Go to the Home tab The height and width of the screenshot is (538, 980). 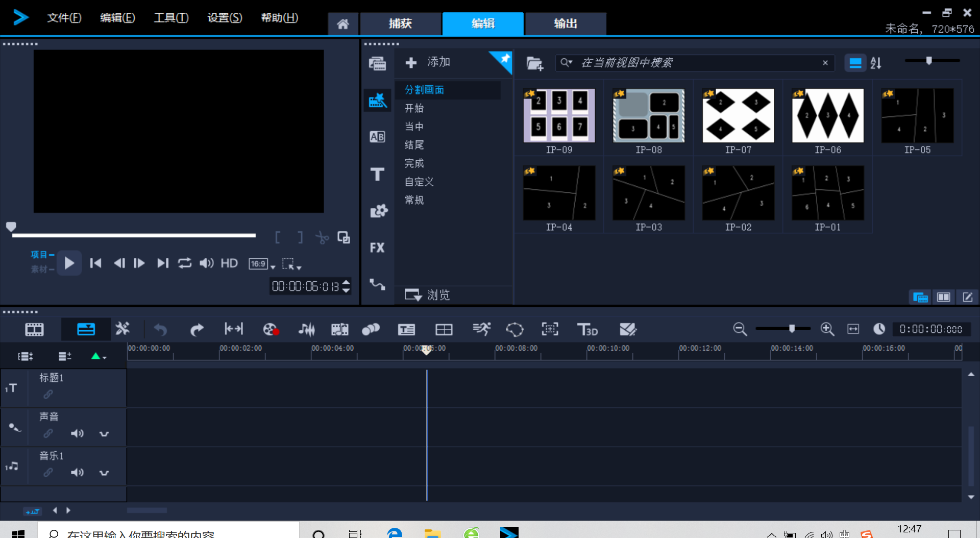pos(343,24)
